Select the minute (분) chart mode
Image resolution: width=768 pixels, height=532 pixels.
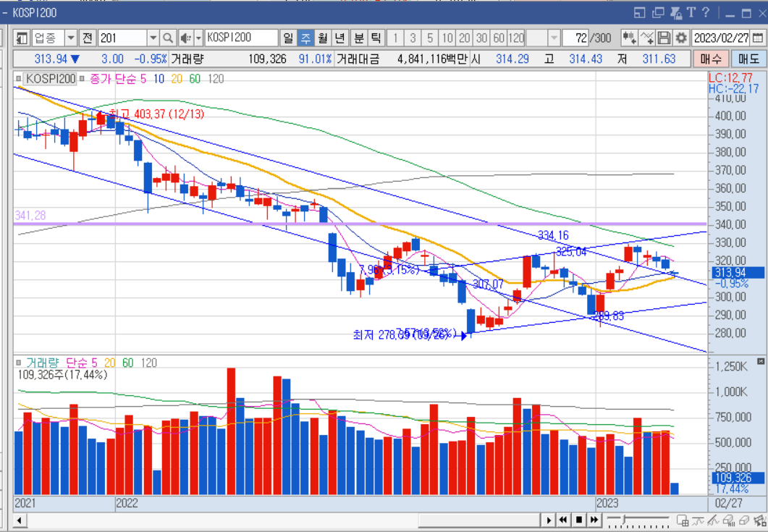coord(359,38)
